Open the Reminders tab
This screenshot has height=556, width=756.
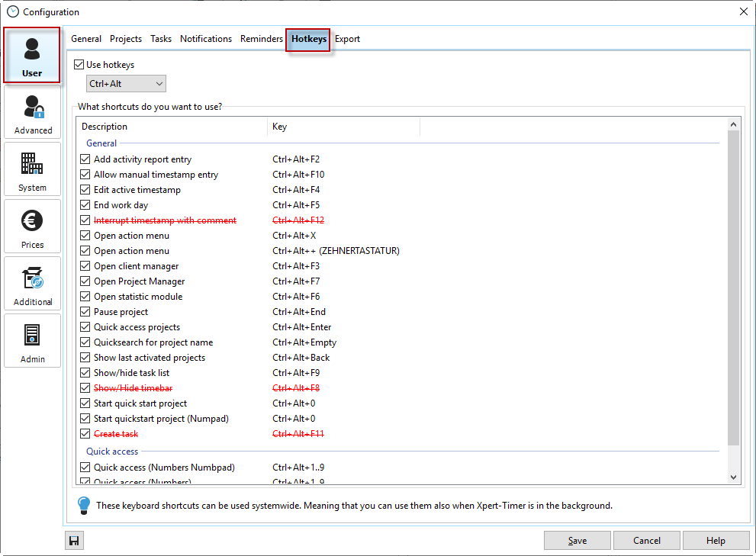[x=261, y=39]
